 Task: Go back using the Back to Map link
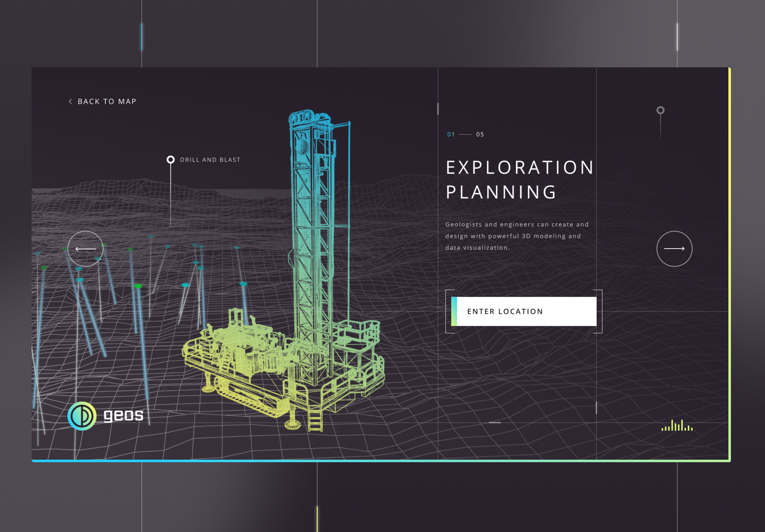[x=107, y=101]
